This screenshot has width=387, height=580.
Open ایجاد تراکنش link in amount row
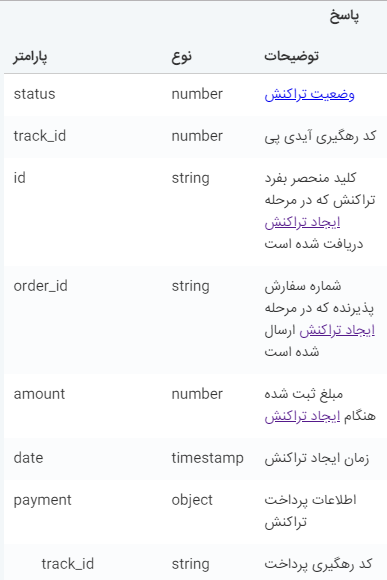click(x=302, y=417)
